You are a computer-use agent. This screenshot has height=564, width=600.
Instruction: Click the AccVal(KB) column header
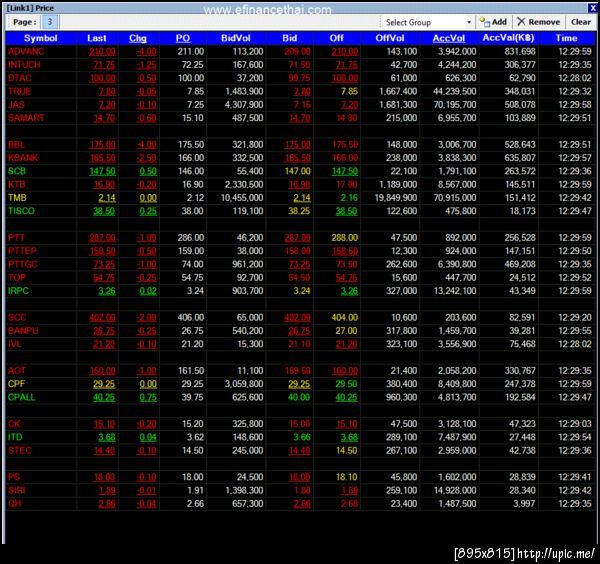point(508,38)
